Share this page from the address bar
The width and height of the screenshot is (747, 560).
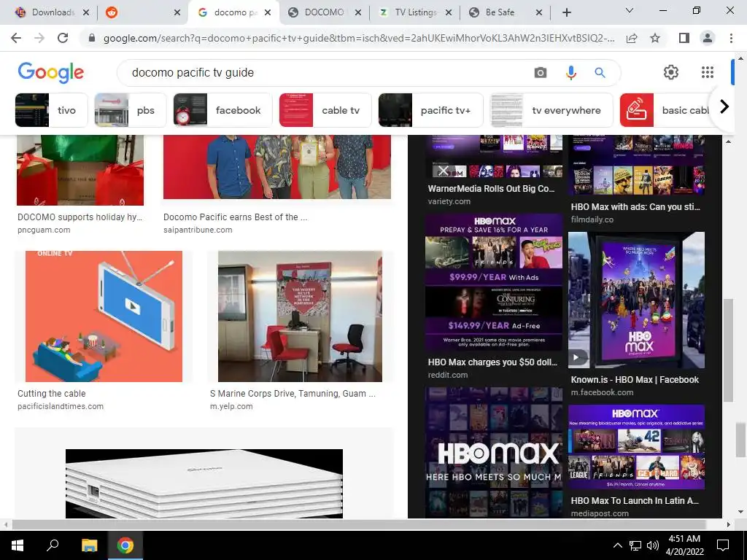click(632, 38)
